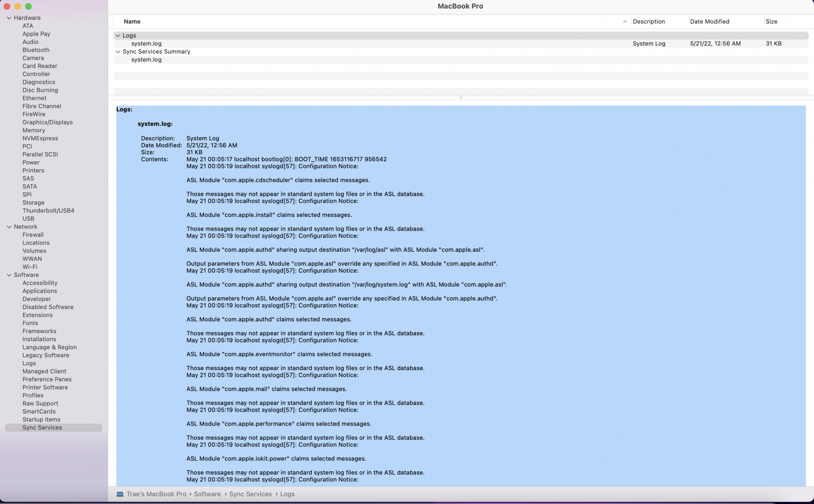Collapse Sync Services Summary group
The height and width of the screenshot is (504, 814).
118,52
